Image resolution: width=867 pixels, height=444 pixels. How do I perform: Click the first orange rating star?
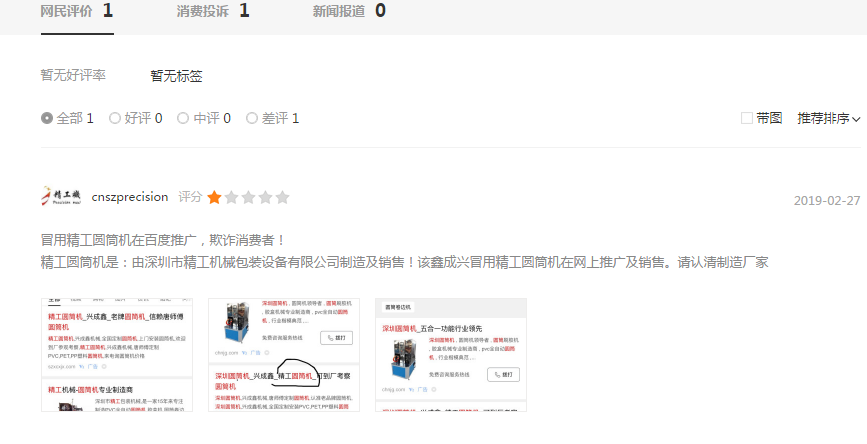coord(214,198)
